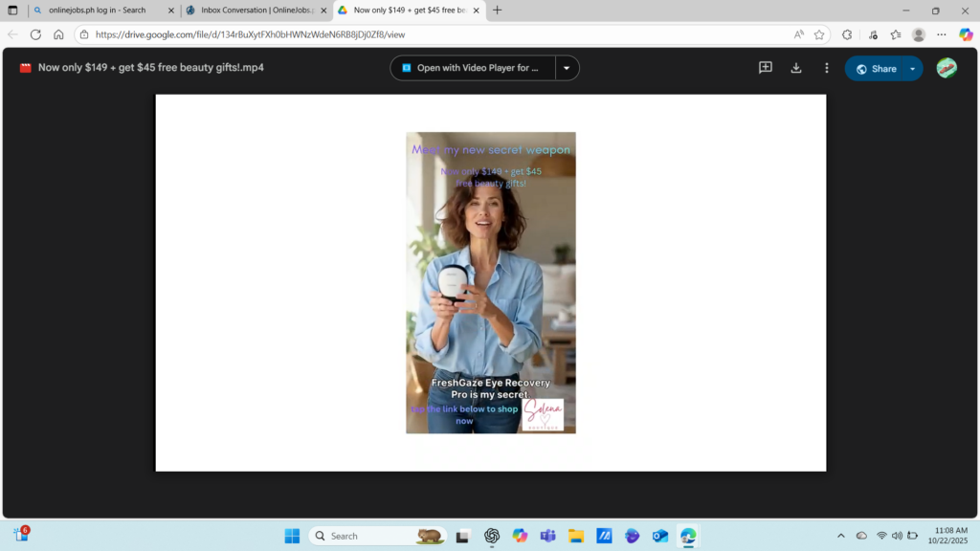Close the Now only $149 Drive tab

[477, 11]
